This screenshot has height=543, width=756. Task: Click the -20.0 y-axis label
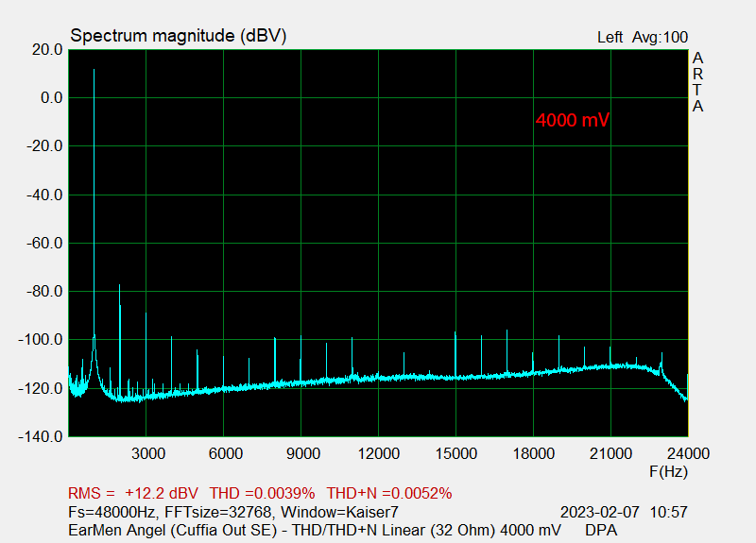coord(44,146)
